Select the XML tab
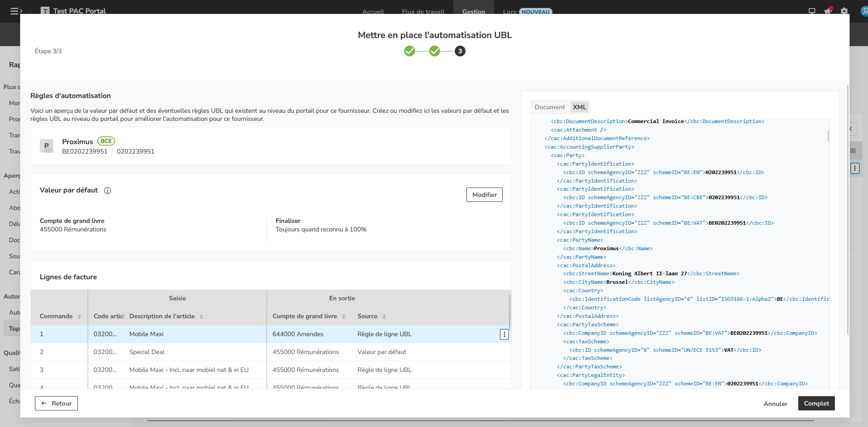The image size is (868, 427). [x=580, y=107]
